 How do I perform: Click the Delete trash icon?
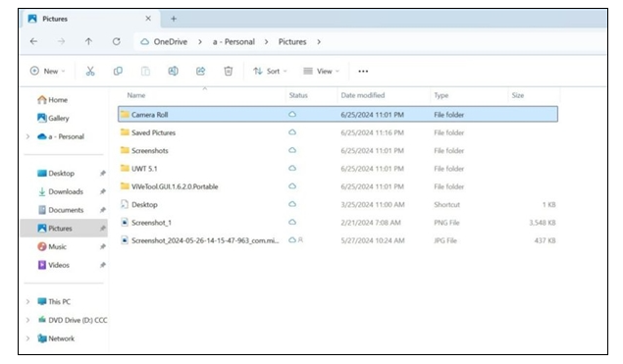(228, 71)
